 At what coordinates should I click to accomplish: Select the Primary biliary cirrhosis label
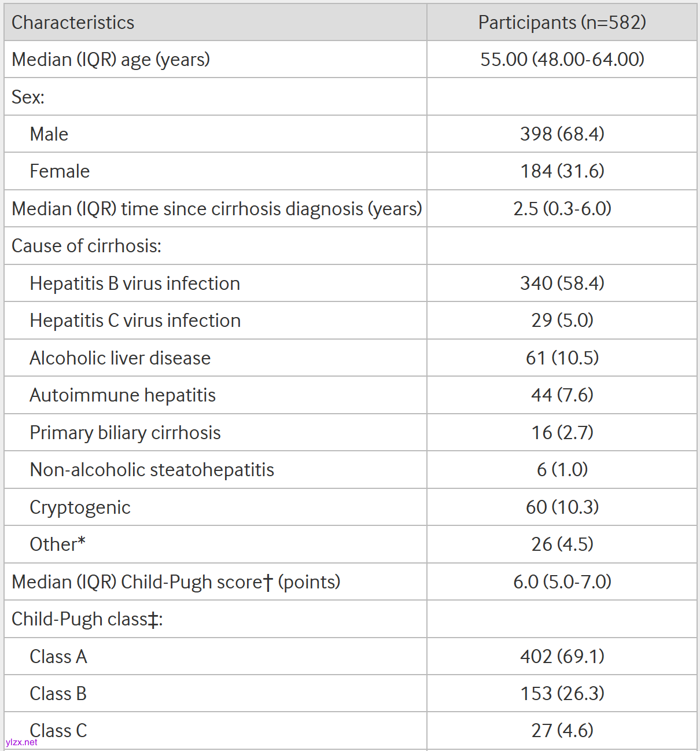click(x=126, y=433)
